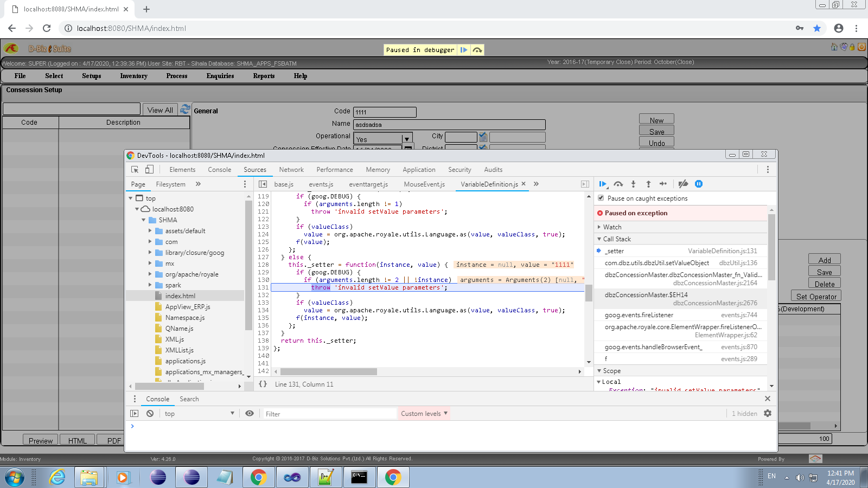Resume script execution in the debugger
The image size is (868, 488).
point(603,184)
